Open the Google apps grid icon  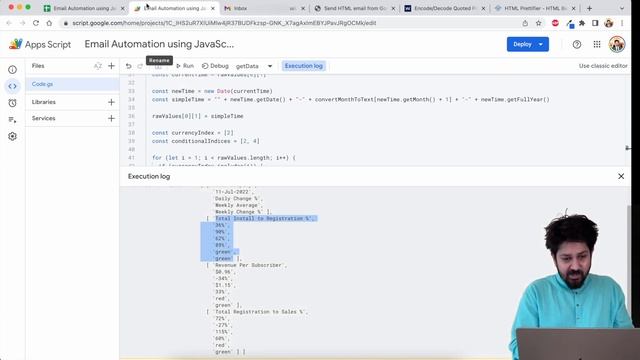597,44
